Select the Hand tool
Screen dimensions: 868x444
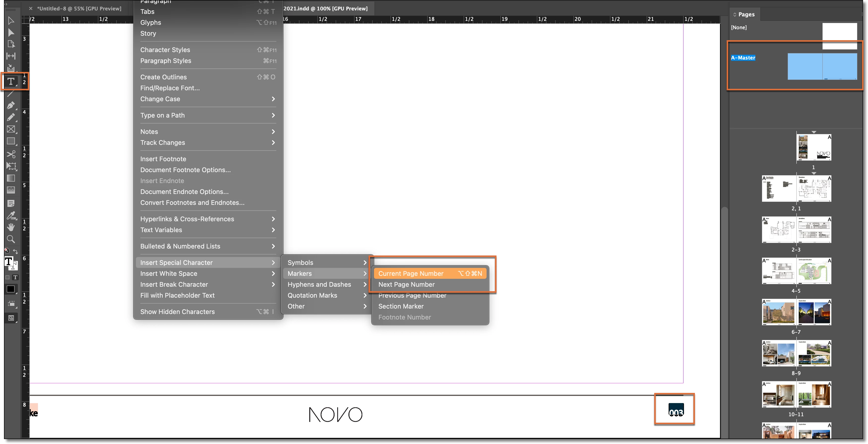point(11,227)
